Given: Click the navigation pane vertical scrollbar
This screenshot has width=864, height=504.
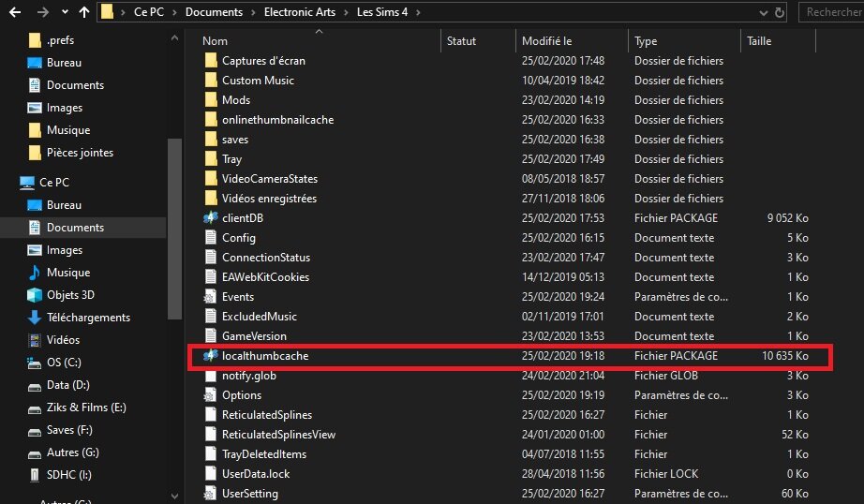Looking at the screenshot, I should tap(174, 234).
